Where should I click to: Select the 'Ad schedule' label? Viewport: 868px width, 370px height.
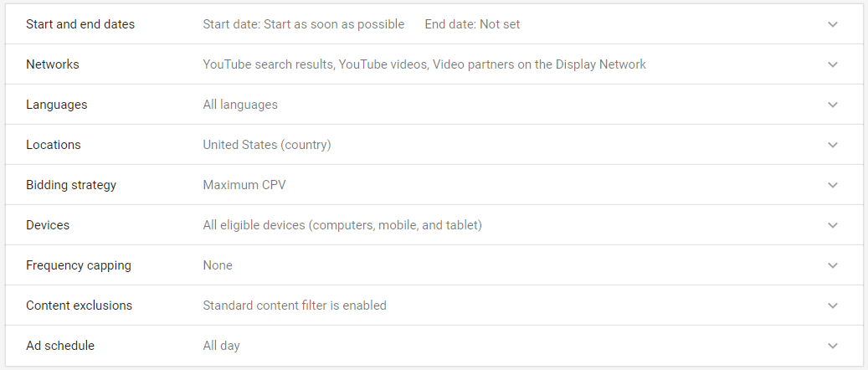coord(60,346)
